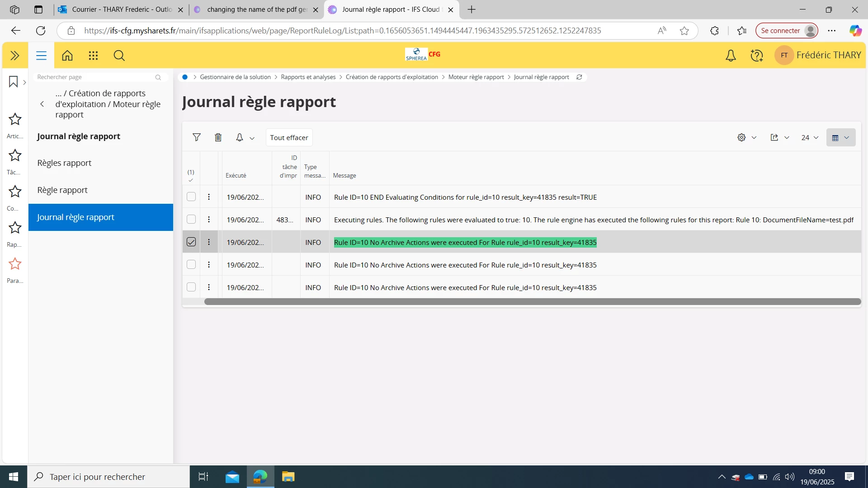Open the favorite star labeled Para...
This screenshot has width=868, height=488.
pos(15,264)
